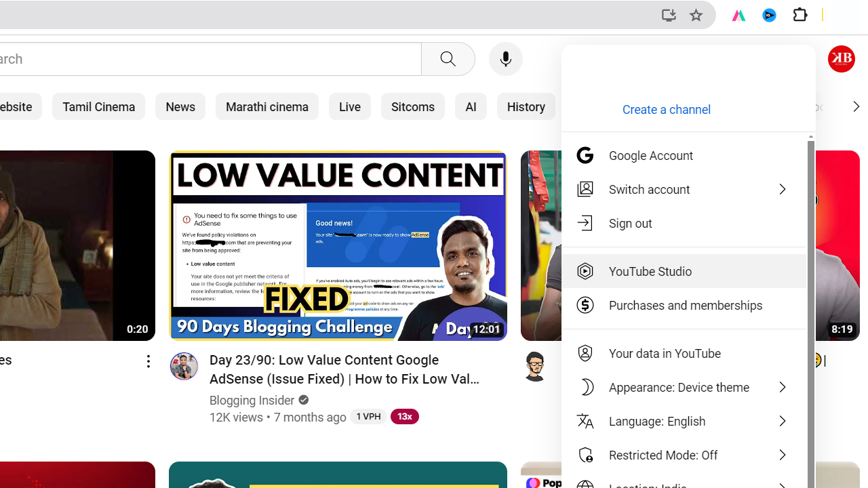Click the Appearance moon icon
868x488 pixels.
click(x=585, y=387)
